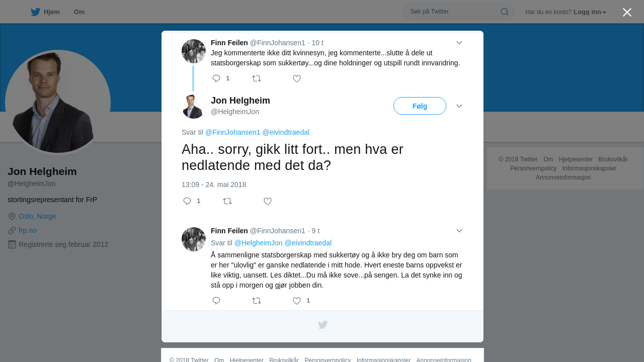Focus the Søk på Twitter field

pos(453,12)
